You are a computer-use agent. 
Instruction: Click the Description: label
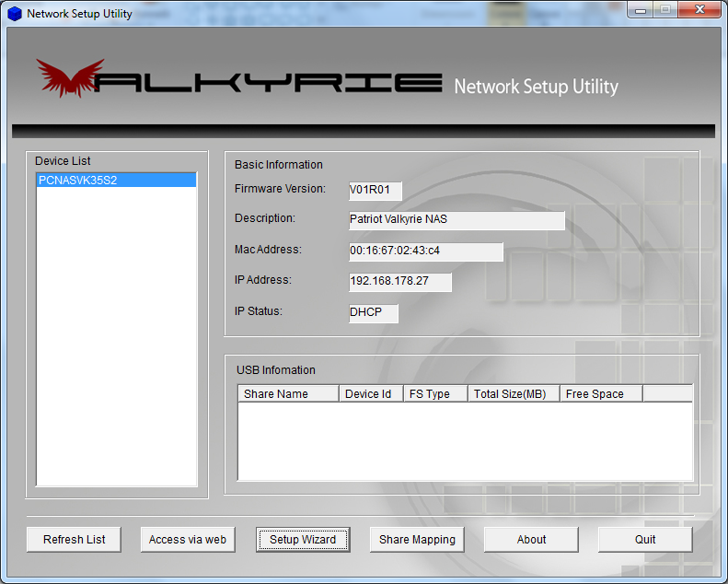[265, 218]
